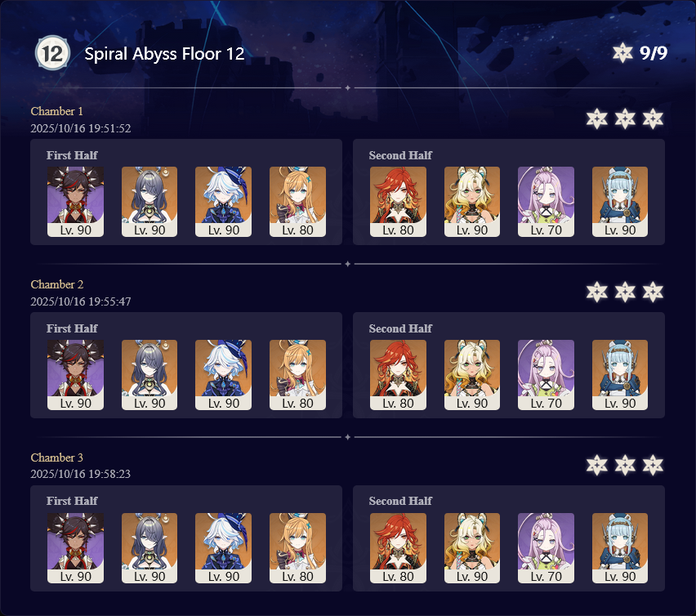696x616 pixels.
Task: Select Chamber 2 First Half white-haired blue-hat character
Action: point(223,374)
